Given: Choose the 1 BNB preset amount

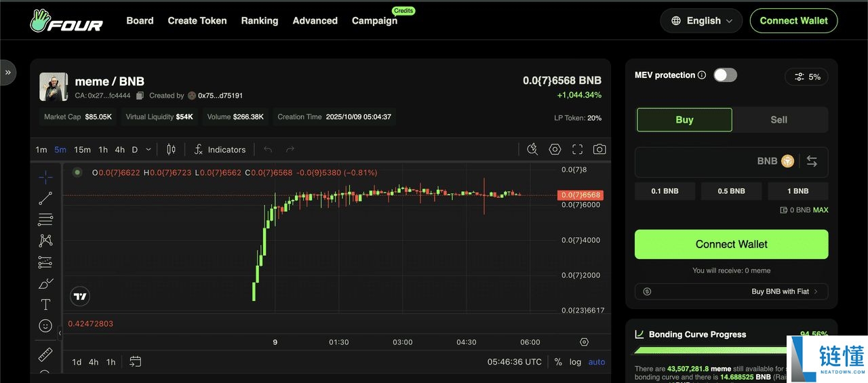Looking at the screenshot, I should click(x=798, y=191).
